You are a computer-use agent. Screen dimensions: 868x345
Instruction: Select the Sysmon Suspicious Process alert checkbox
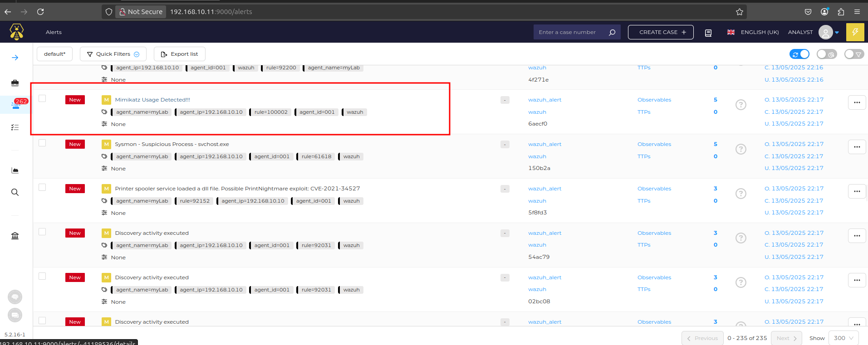point(42,143)
